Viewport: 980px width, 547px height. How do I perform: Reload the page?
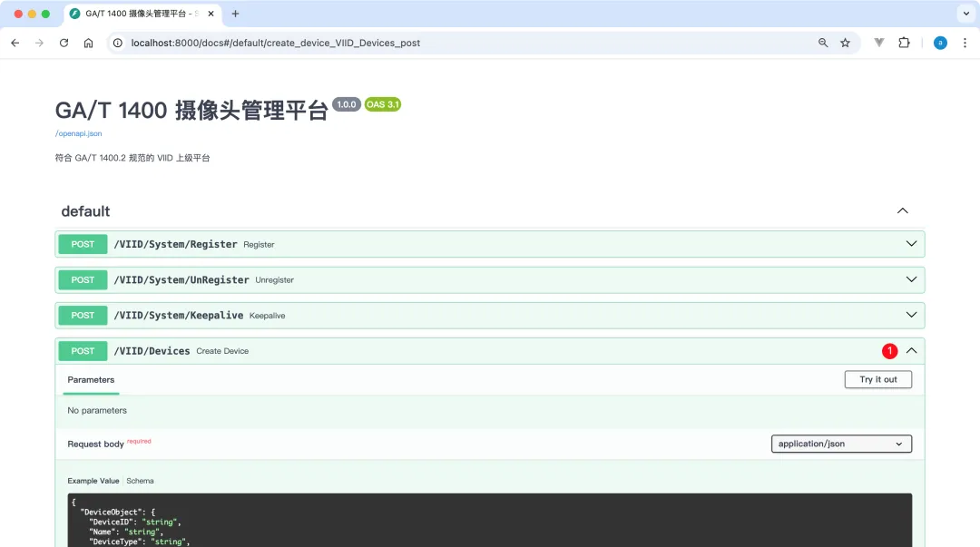(64, 44)
